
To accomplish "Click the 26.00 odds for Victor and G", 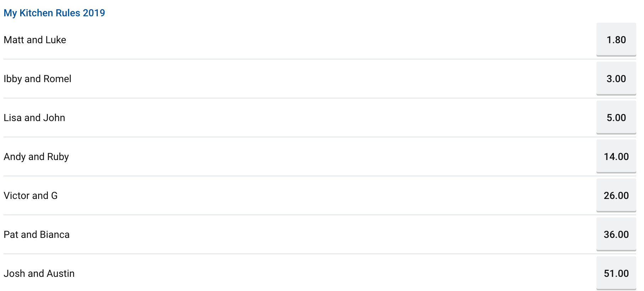I will 616,195.
